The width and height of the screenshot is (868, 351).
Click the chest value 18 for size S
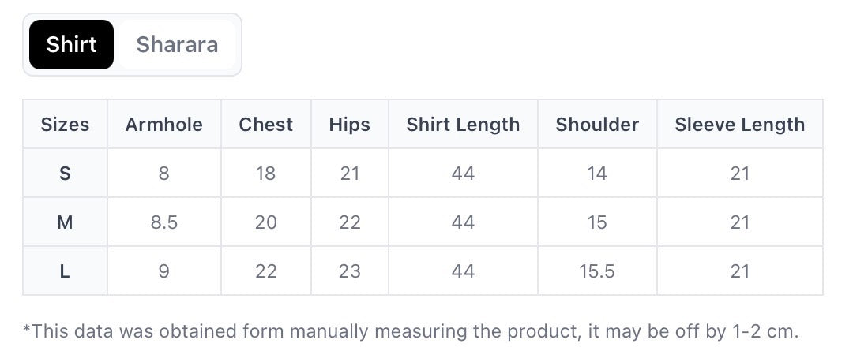point(265,174)
